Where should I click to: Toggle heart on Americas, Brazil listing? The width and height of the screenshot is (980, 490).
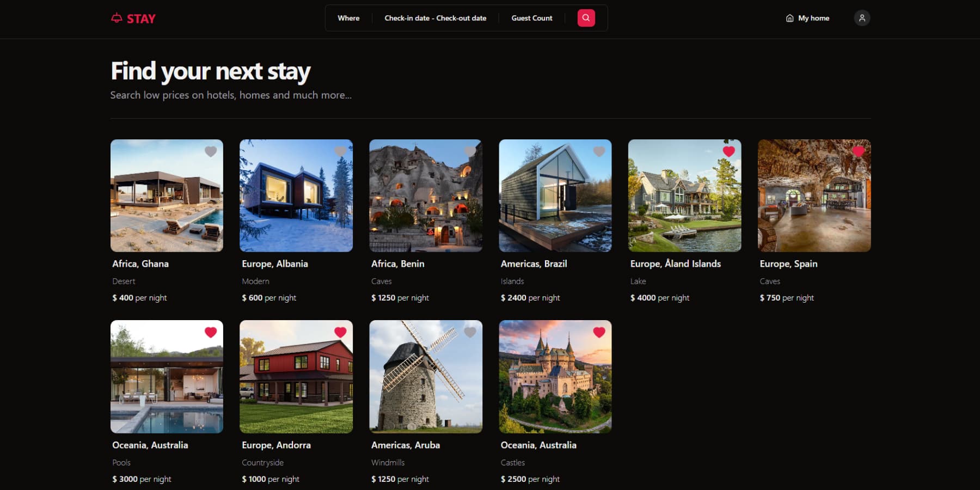coord(599,151)
